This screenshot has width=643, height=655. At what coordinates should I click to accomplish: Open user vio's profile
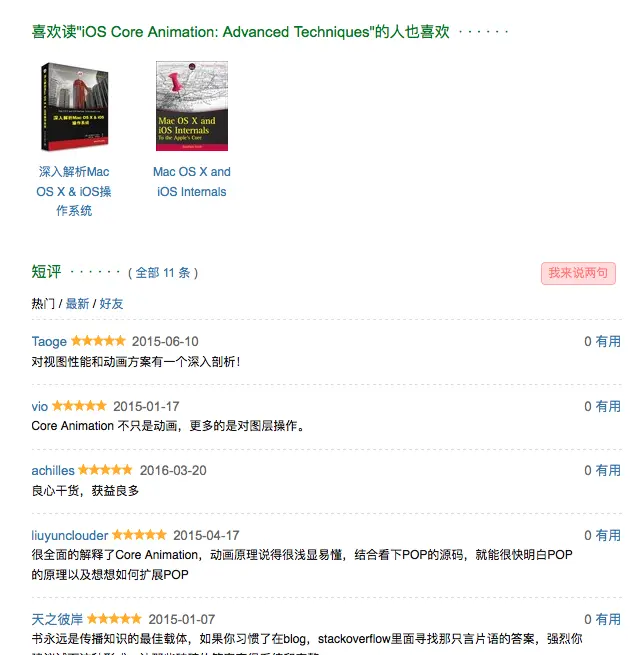[x=40, y=406]
